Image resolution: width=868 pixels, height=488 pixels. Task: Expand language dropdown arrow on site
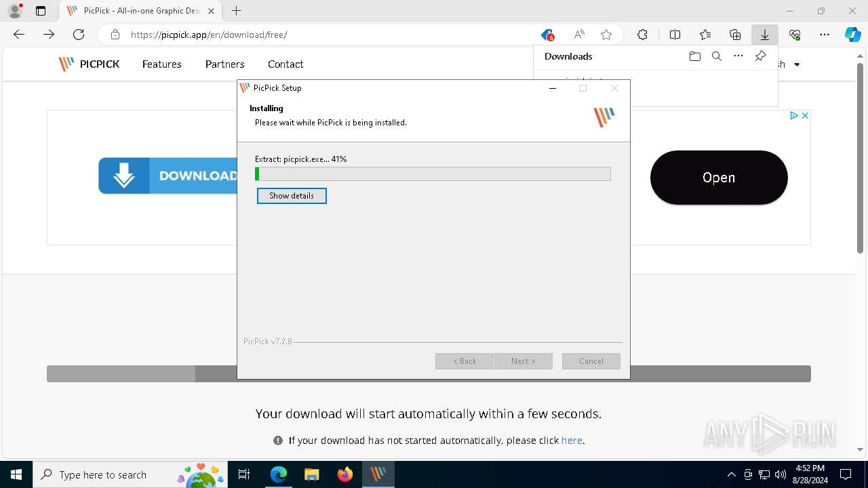click(x=797, y=64)
